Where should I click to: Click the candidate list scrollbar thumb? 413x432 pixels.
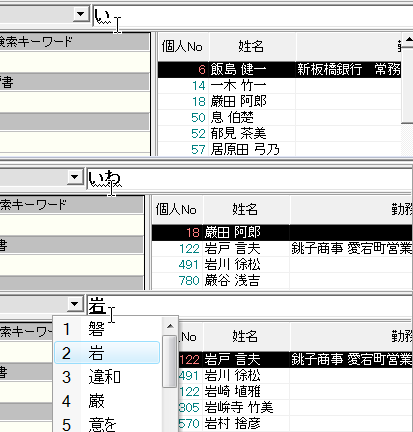(170, 361)
